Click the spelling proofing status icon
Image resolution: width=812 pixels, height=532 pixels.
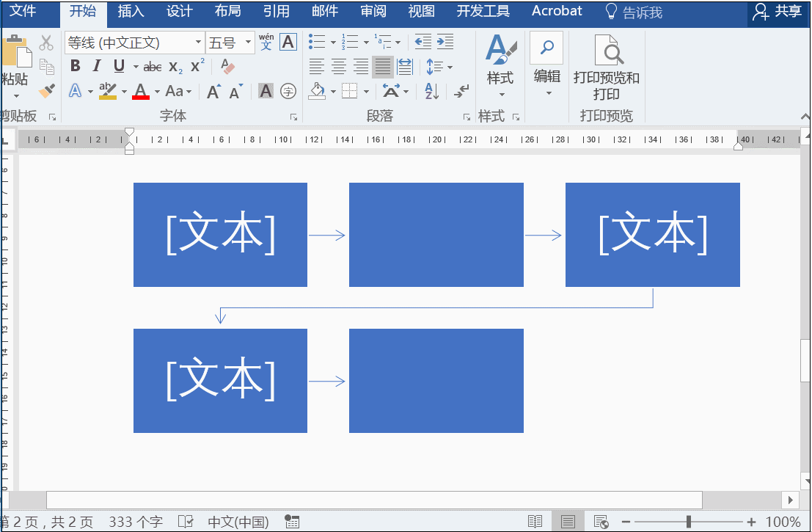(x=186, y=521)
